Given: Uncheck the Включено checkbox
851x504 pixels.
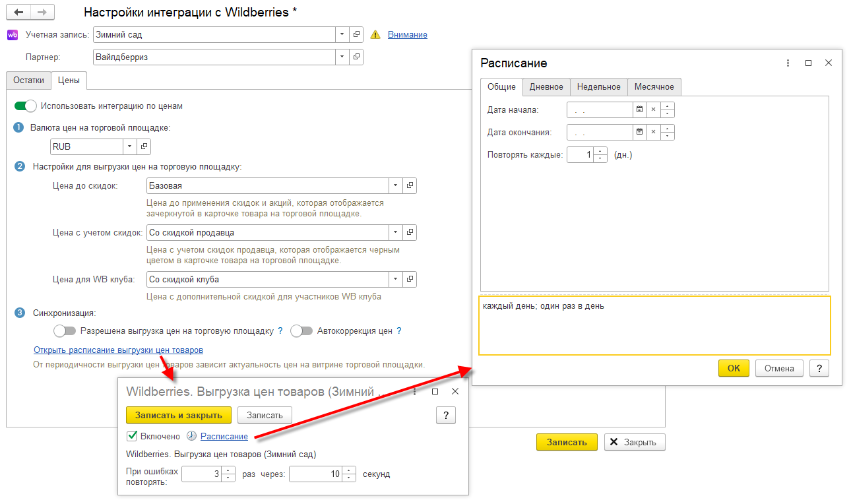Looking at the screenshot, I should pyautogui.click(x=132, y=436).
